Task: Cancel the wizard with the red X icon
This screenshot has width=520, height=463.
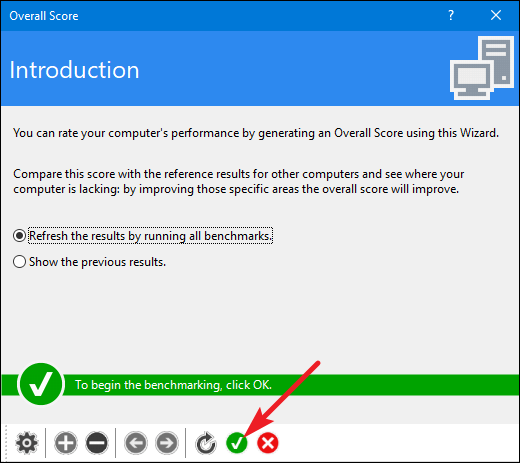Action: point(268,443)
